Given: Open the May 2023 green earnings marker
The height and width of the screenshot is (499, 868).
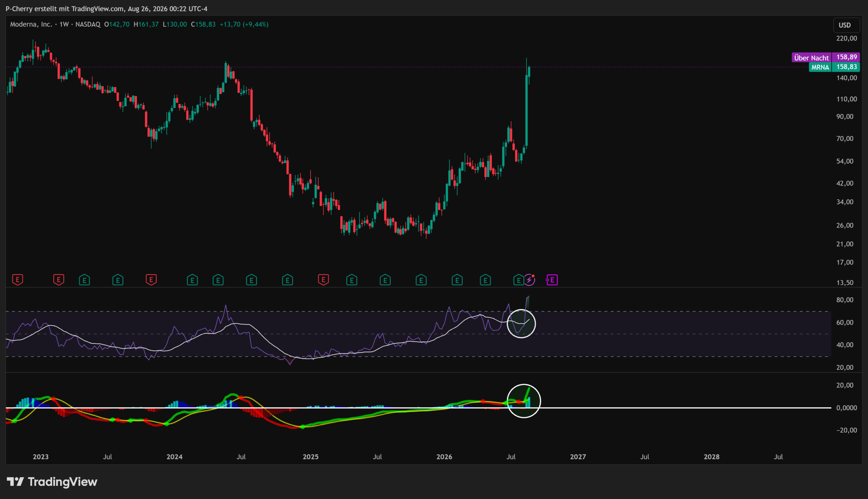Looking at the screenshot, I should click(84, 280).
